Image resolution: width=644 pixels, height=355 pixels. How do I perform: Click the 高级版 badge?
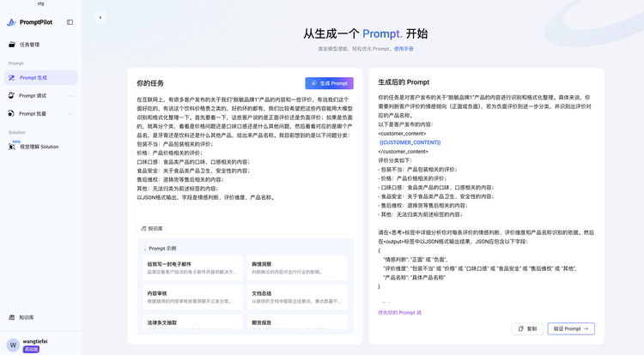pos(31,349)
